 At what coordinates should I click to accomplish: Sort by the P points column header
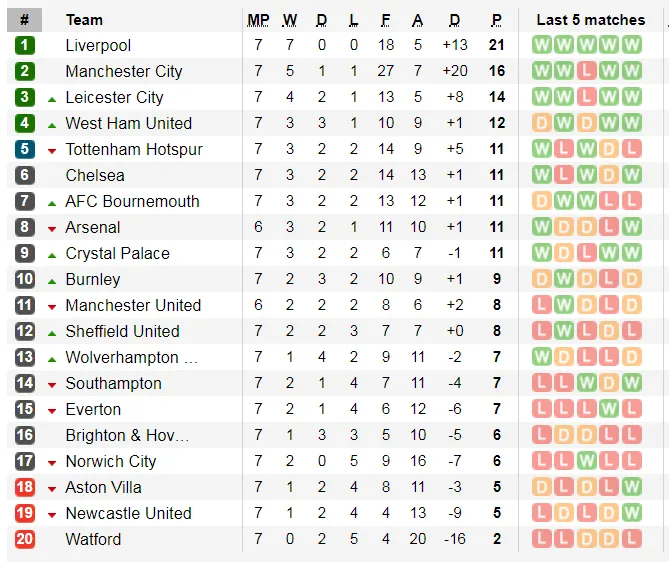coord(496,20)
